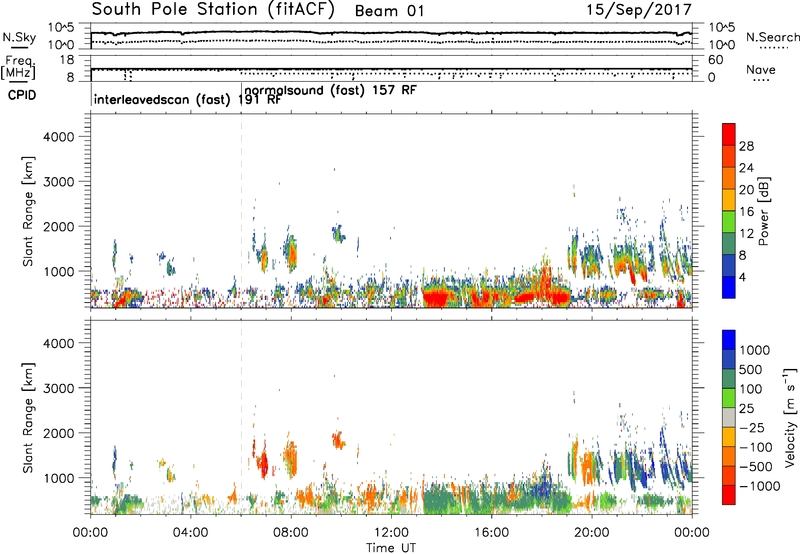Click the '16:00' time axis tick label
Viewport: 800px width, 554px height.
[x=491, y=533]
